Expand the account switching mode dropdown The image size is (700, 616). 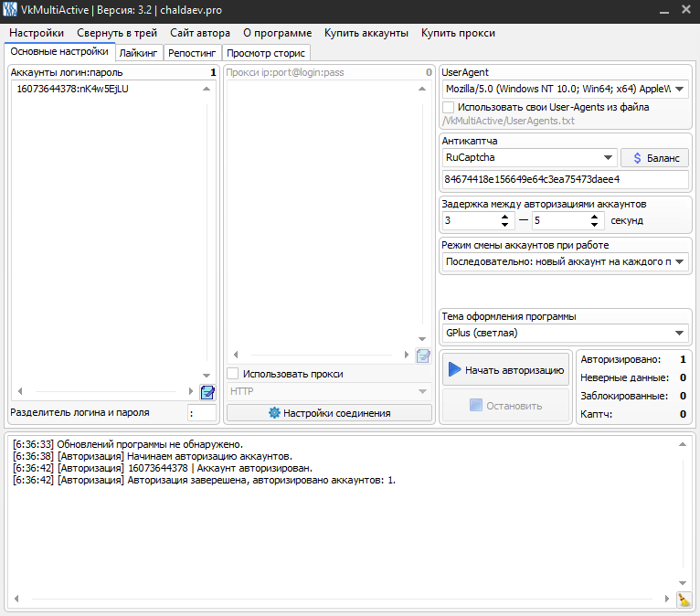coord(679,262)
